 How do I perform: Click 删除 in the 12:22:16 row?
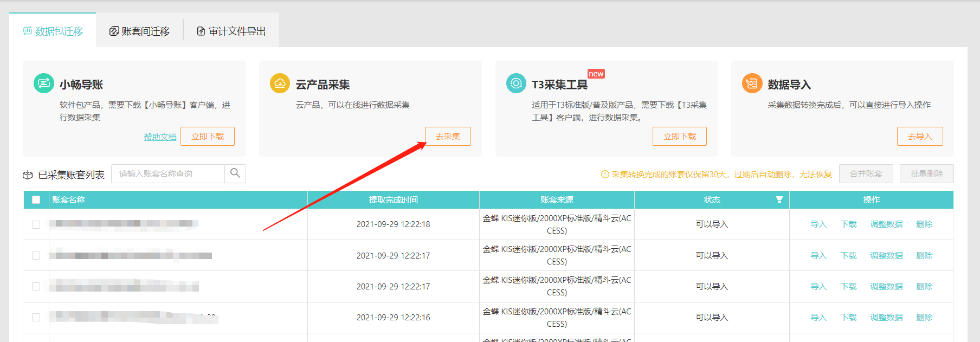pyautogui.click(x=924, y=317)
